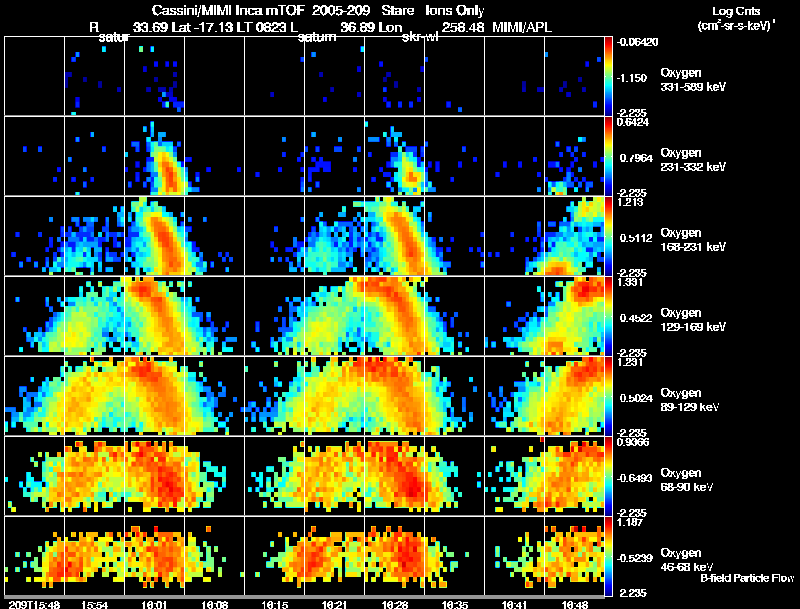The image size is (800, 609).
Task: Select the 129-169 keV image panel at 16:48
Action: (x=574, y=316)
